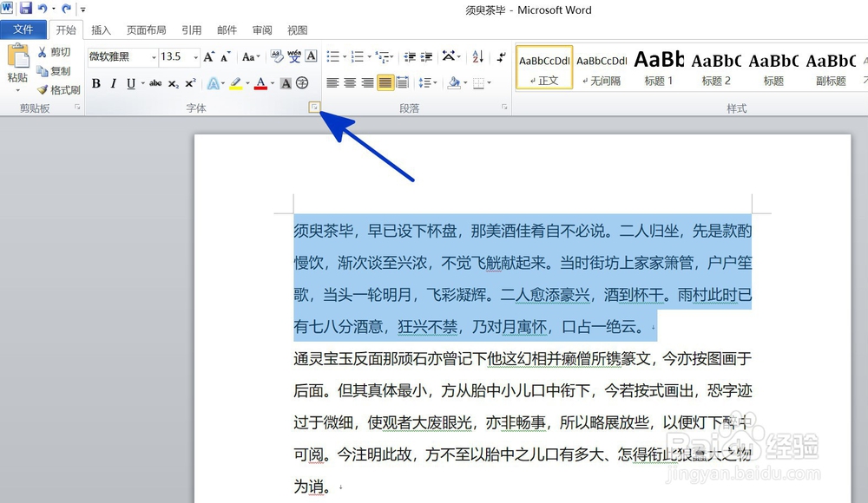Toggle center paragraph alignment
Viewport: 868px width, 503px height.
point(350,83)
